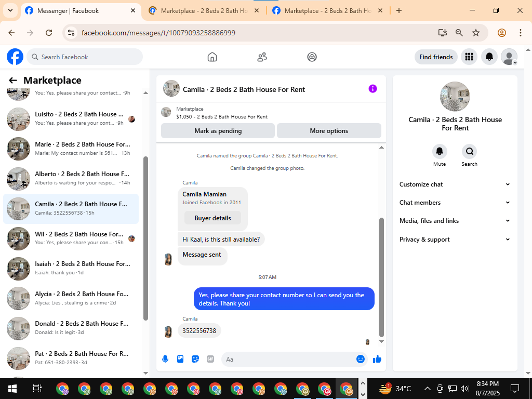Open browser zoom magnifier icon

[x=459, y=33]
